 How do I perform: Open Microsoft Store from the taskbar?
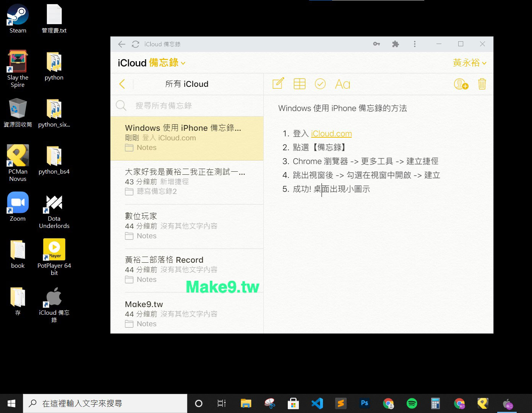pyautogui.click(x=293, y=403)
